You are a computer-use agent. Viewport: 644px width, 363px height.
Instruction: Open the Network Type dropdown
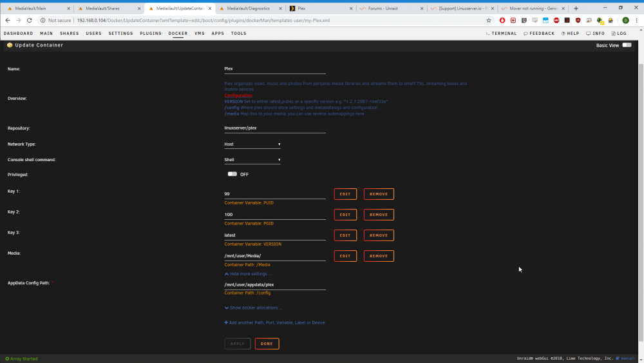tap(252, 144)
